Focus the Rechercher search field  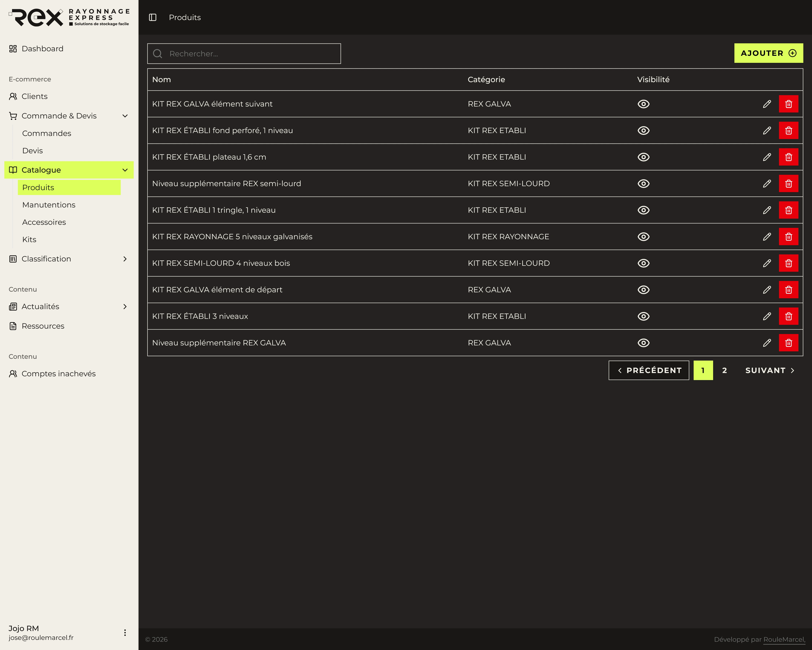pyautogui.click(x=244, y=53)
